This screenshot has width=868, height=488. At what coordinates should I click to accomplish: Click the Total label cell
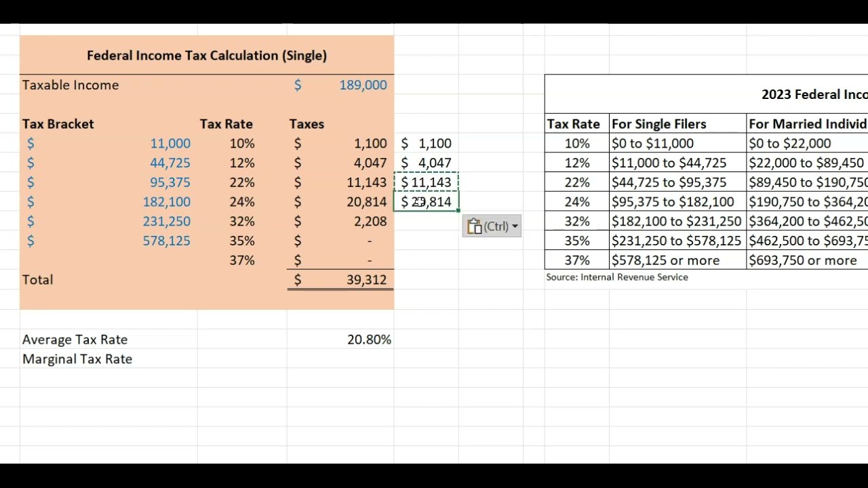(x=108, y=280)
